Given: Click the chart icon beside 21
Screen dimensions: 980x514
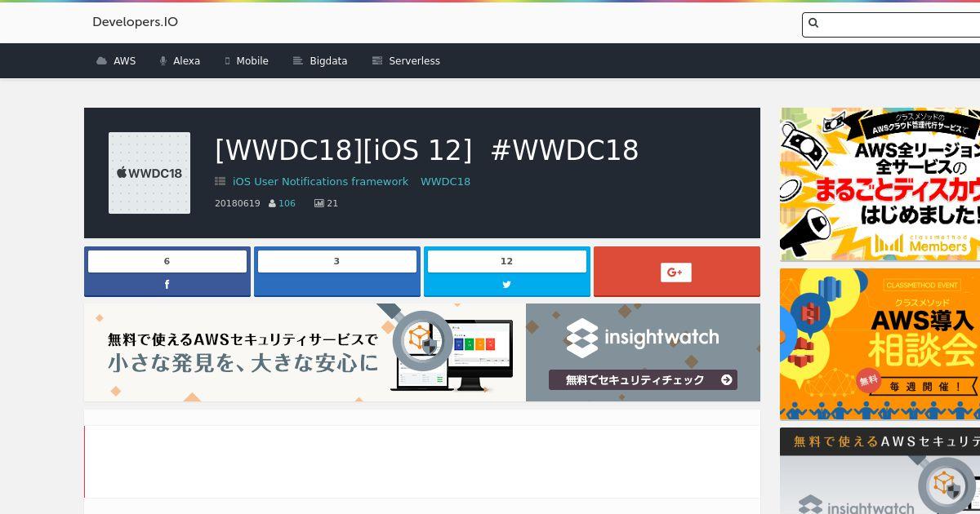Looking at the screenshot, I should 319,203.
